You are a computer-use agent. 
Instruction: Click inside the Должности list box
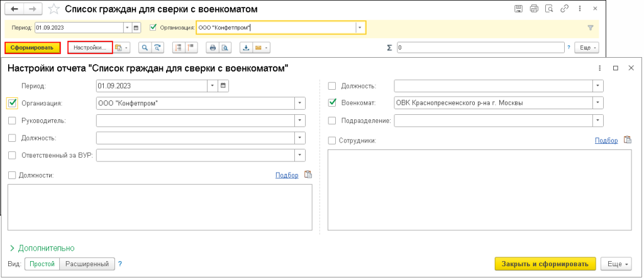(160, 207)
